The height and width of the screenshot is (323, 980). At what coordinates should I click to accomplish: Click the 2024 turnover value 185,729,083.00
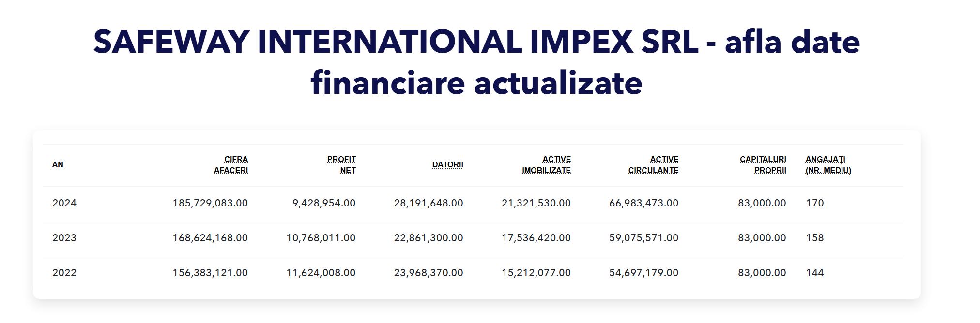(x=210, y=203)
